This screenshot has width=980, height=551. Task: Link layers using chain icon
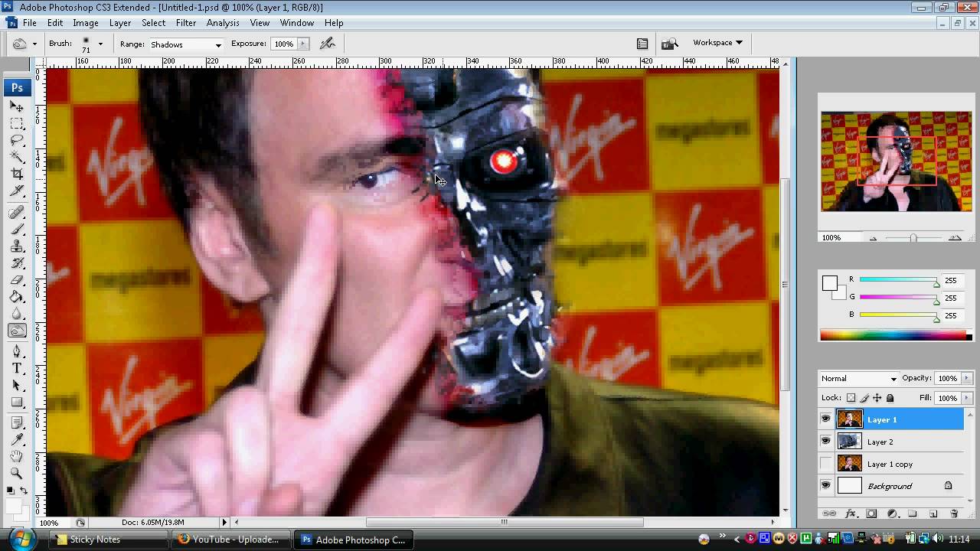click(829, 514)
